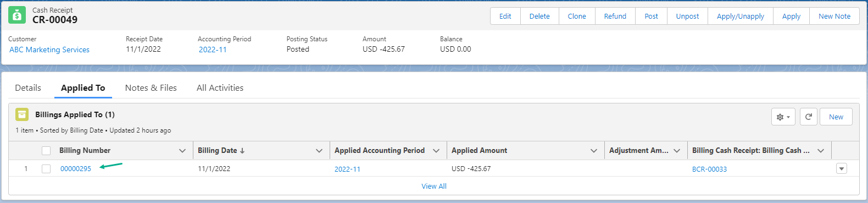Open the Notes & Files tab

pyautogui.click(x=151, y=88)
